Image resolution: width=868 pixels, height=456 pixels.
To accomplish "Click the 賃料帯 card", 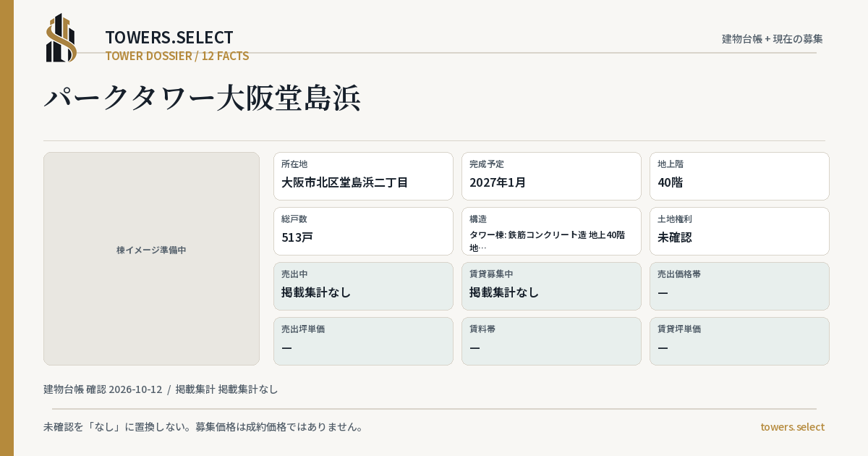I will click(x=551, y=341).
